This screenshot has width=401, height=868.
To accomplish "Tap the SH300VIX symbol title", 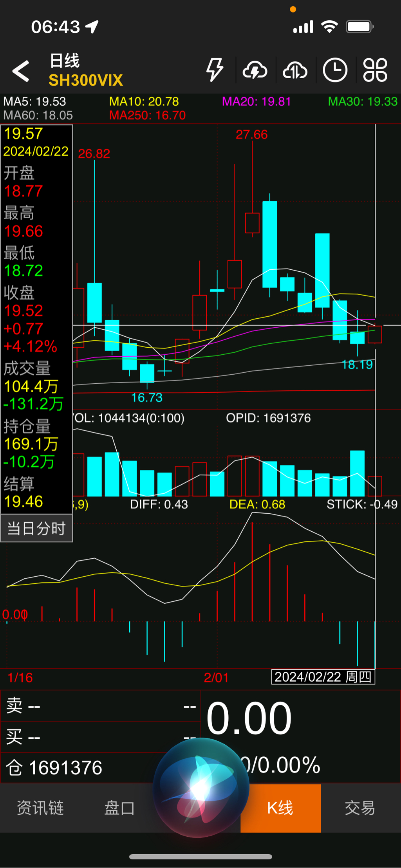I will click(86, 81).
